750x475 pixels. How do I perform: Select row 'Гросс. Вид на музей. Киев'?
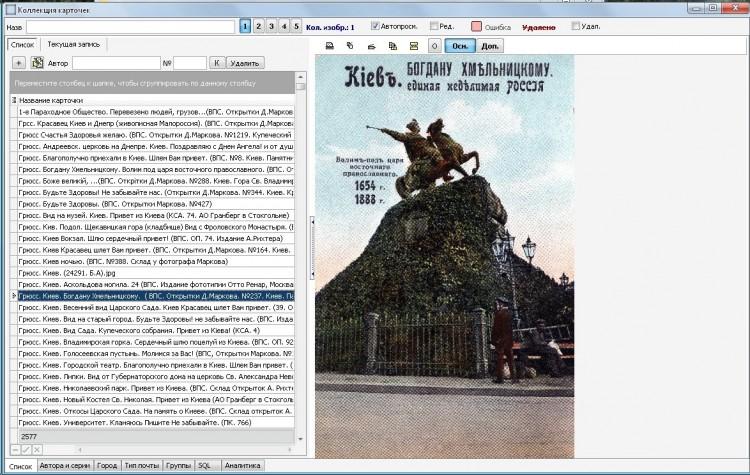pos(156,215)
